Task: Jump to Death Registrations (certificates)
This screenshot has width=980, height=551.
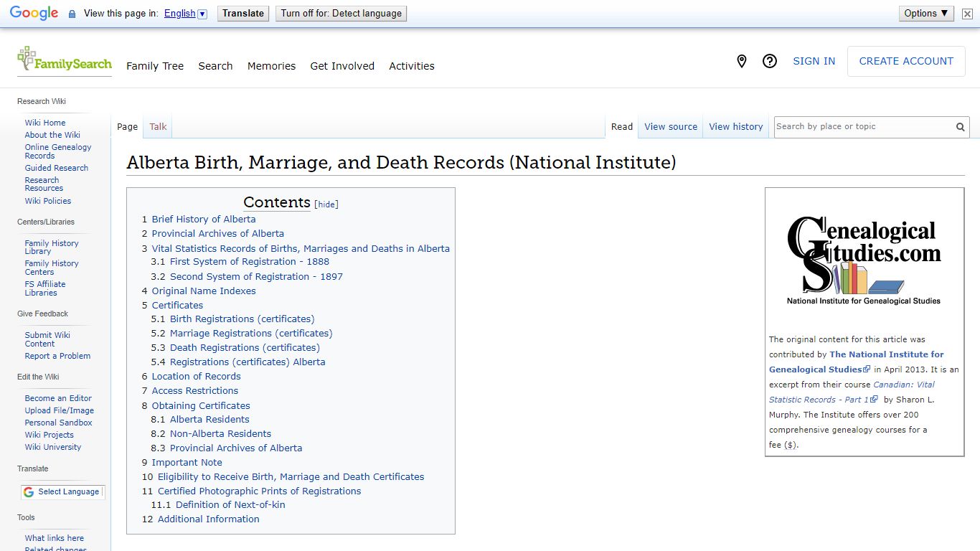Action: point(245,348)
